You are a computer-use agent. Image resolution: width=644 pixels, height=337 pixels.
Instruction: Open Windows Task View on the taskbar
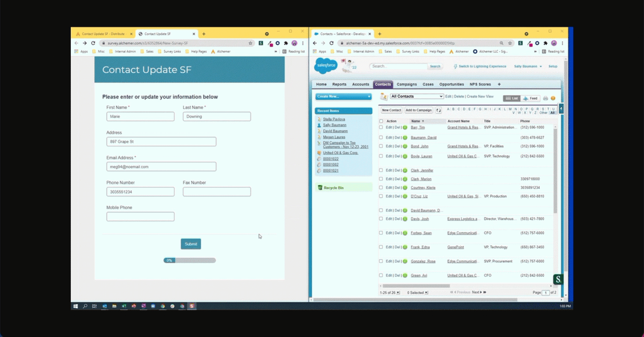click(95, 306)
